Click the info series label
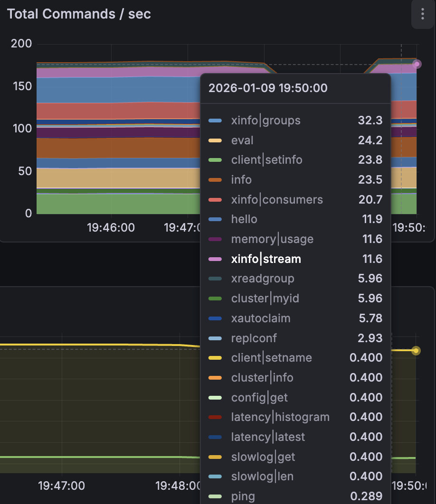Screen dimensions: 436x504 point(241,180)
